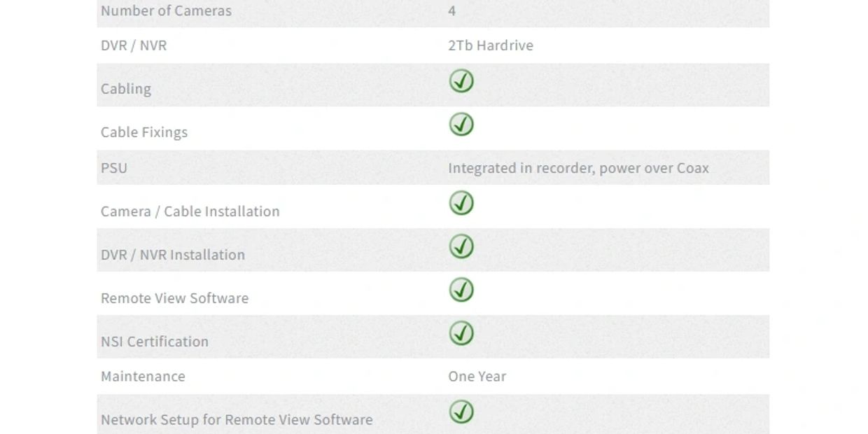Click the Remote View Software label
This screenshot has width=868, height=434.
pyautogui.click(x=174, y=298)
